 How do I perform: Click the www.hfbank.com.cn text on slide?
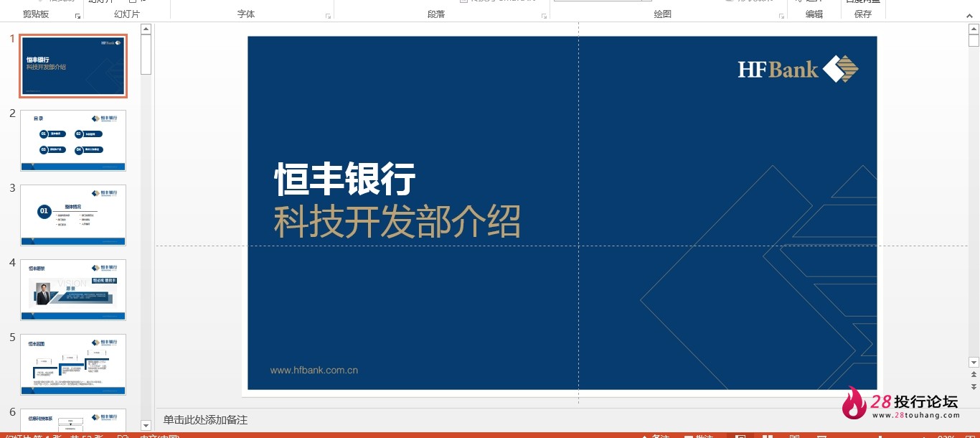(x=314, y=371)
